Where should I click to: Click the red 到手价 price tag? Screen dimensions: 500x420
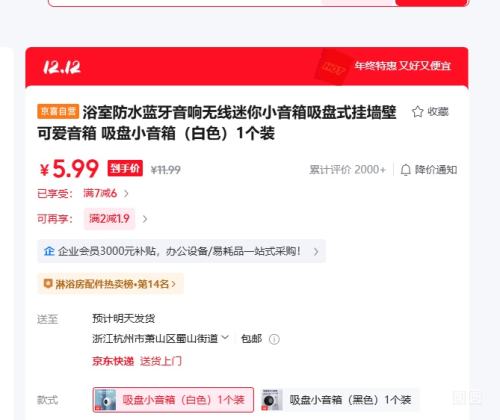(x=125, y=168)
